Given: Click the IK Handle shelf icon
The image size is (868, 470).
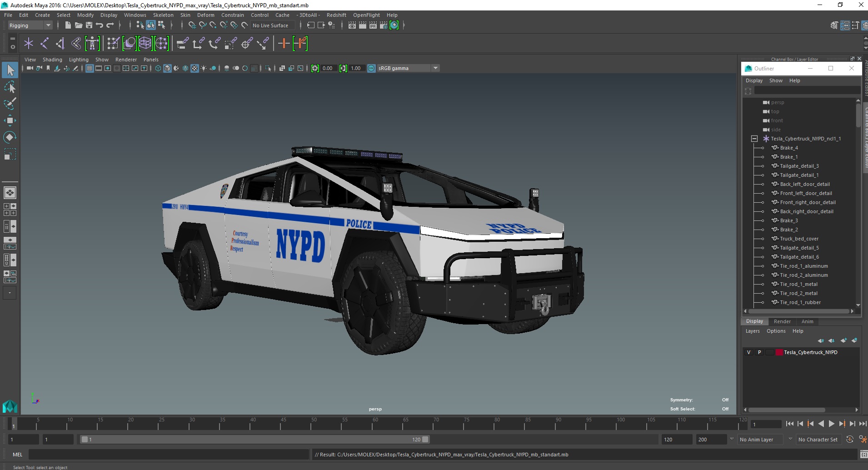Looking at the screenshot, I should pos(60,44).
